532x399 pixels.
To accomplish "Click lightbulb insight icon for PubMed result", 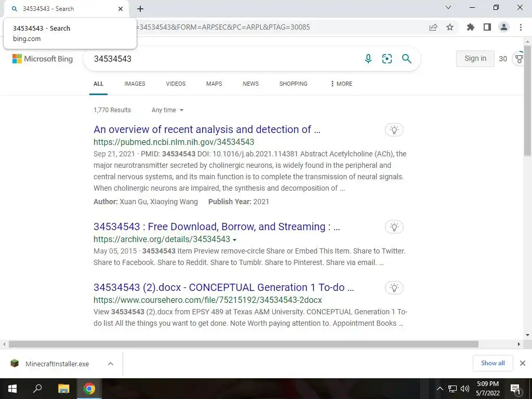I will pyautogui.click(x=394, y=129).
